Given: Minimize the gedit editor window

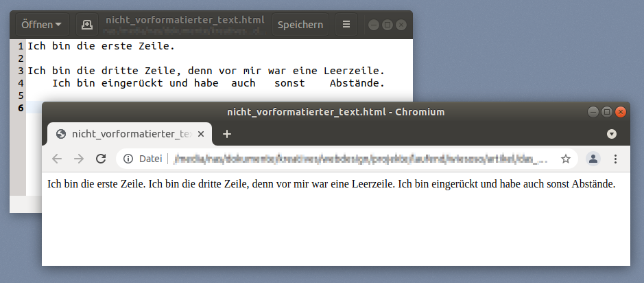Looking at the screenshot, I should pyautogui.click(x=373, y=25).
